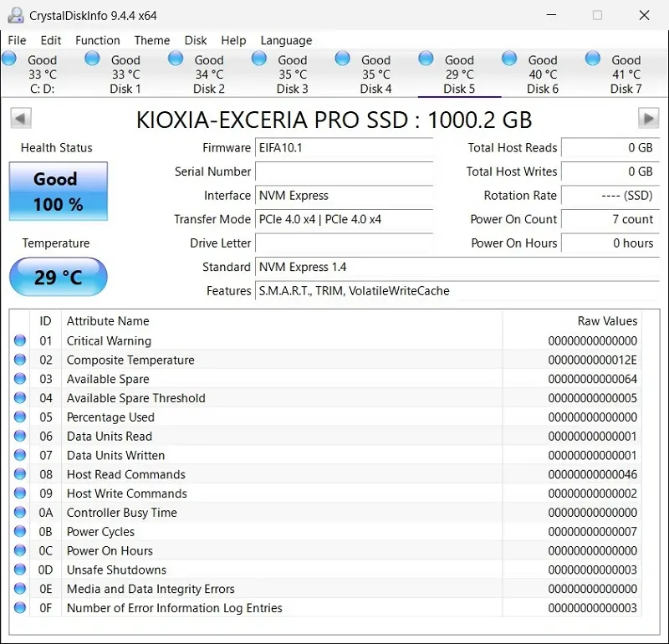This screenshot has height=644, width=669.
Task: Switch to Disk 6 tab
Action: pos(543,74)
